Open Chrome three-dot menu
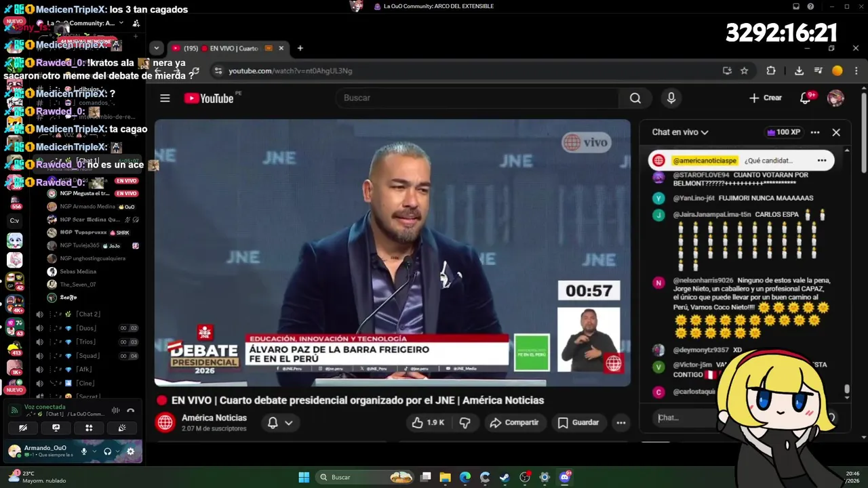This screenshot has height=488, width=868. click(856, 70)
